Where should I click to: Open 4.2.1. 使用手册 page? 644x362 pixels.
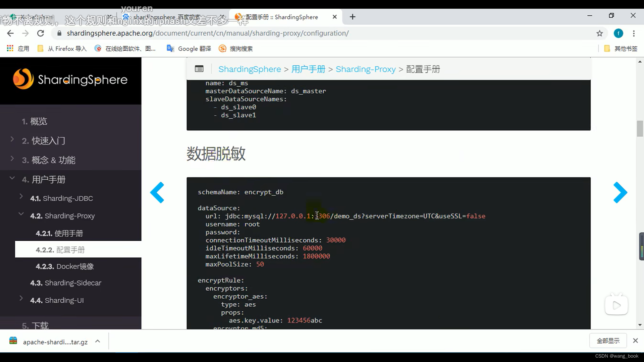59,233
